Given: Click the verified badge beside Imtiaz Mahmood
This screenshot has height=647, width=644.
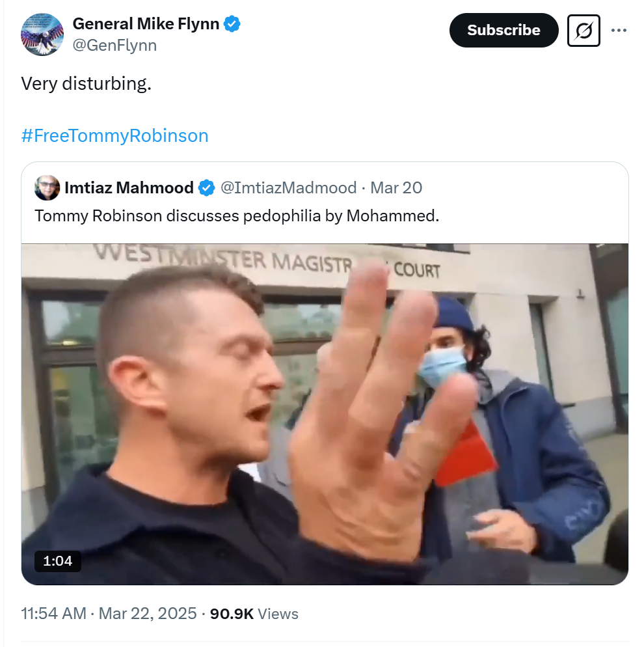Looking at the screenshot, I should 207,187.
